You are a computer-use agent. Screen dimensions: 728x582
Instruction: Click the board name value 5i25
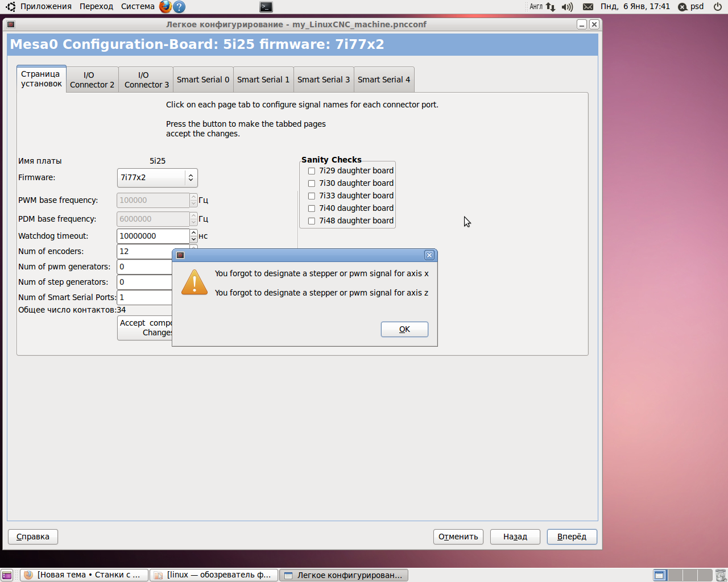coord(158,161)
